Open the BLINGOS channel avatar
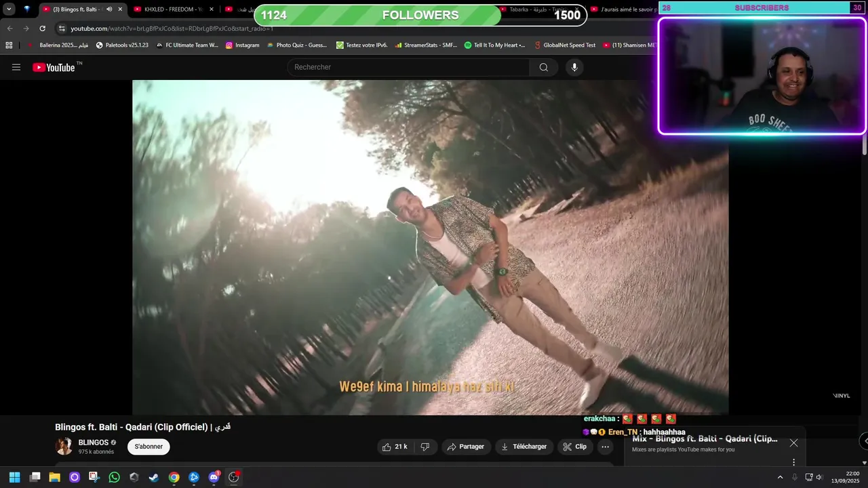Viewport: 868px width, 488px height. click(x=64, y=446)
